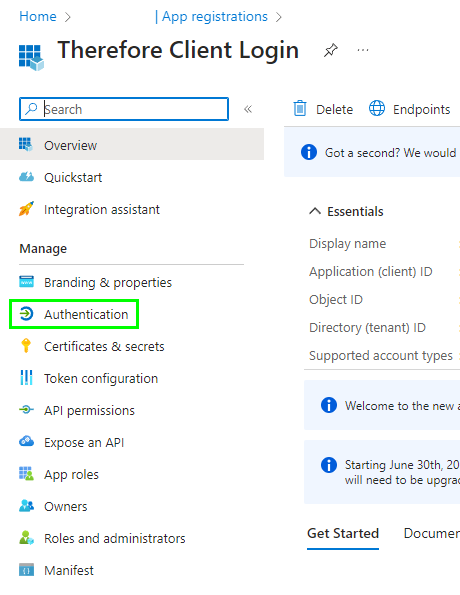
Task: Click the 'Starting June 30th' notice text
Action: click(402, 472)
